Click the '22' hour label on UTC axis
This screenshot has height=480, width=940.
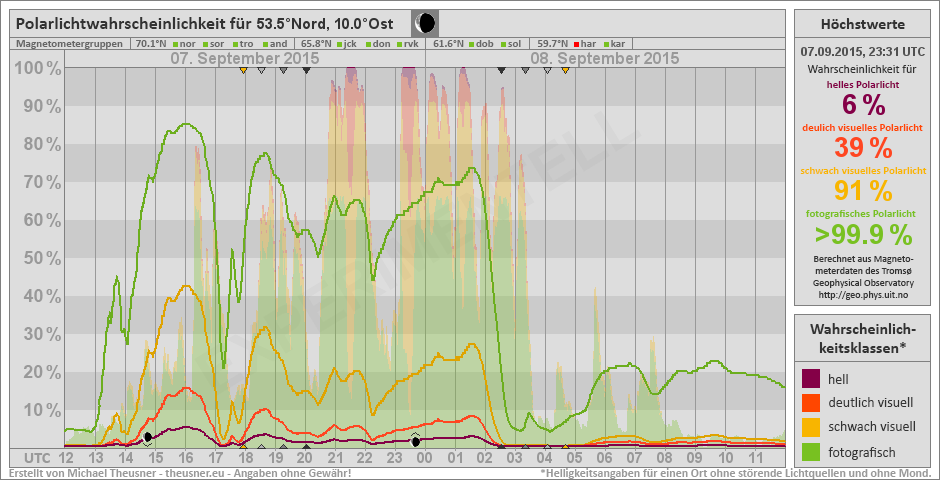pos(365,458)
